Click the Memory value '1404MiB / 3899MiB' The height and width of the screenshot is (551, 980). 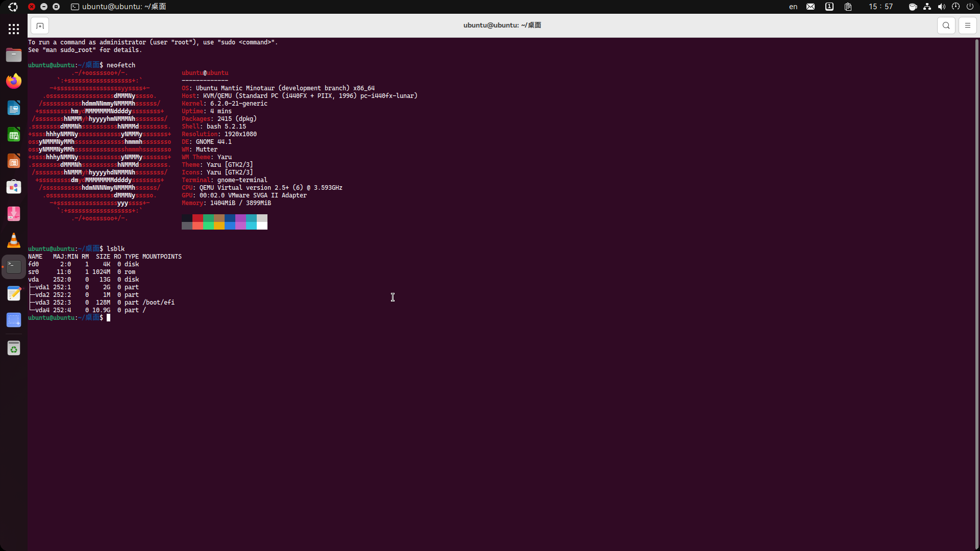(240, 203)
